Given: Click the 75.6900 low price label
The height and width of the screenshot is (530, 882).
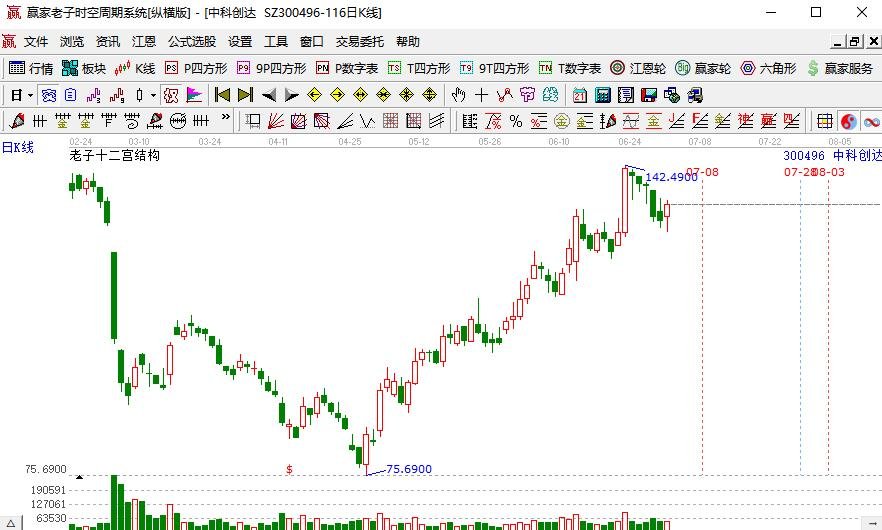Looking at the screenshot, I should pos(409,469).
